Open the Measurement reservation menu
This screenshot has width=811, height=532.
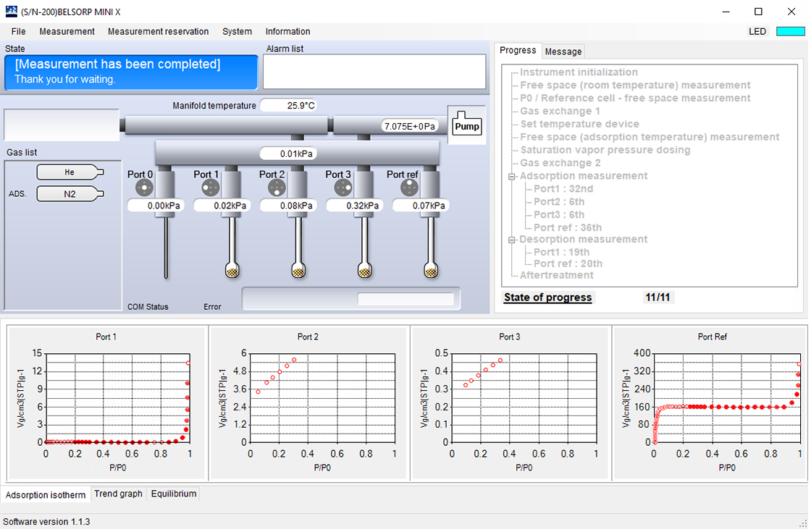click(x=159, y=32)
